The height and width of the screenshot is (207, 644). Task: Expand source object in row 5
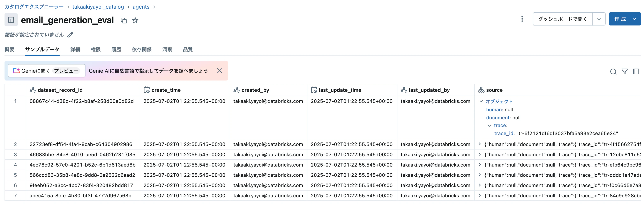(x=480, y=175)
